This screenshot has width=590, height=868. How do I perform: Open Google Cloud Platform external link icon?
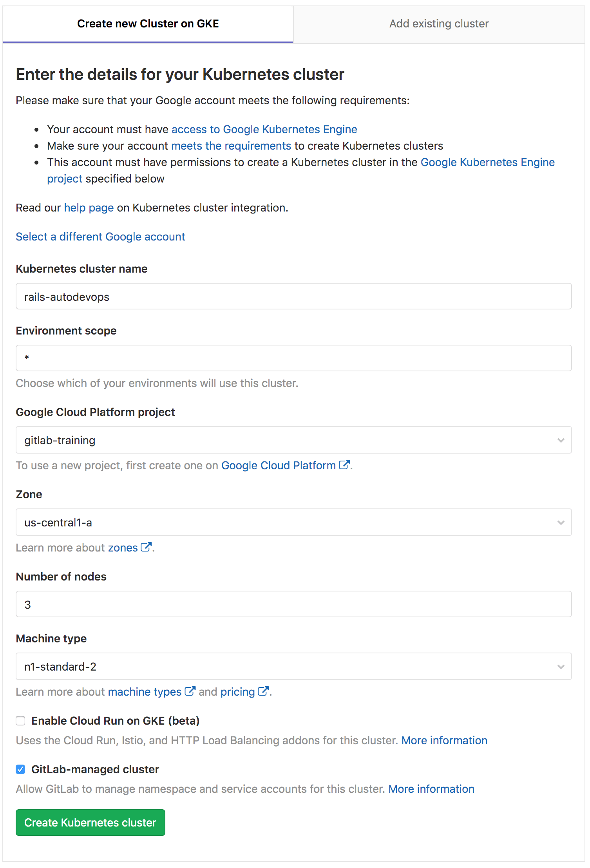point(344,465)
